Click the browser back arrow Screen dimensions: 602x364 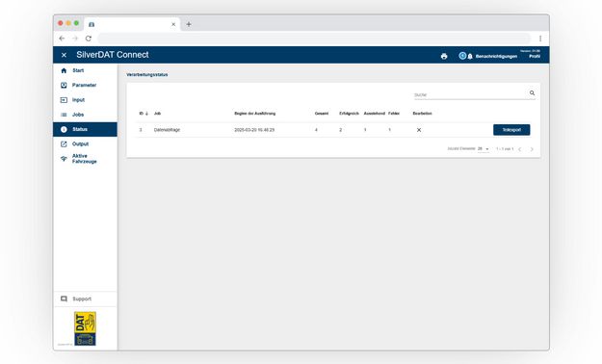tap(62, 39)
